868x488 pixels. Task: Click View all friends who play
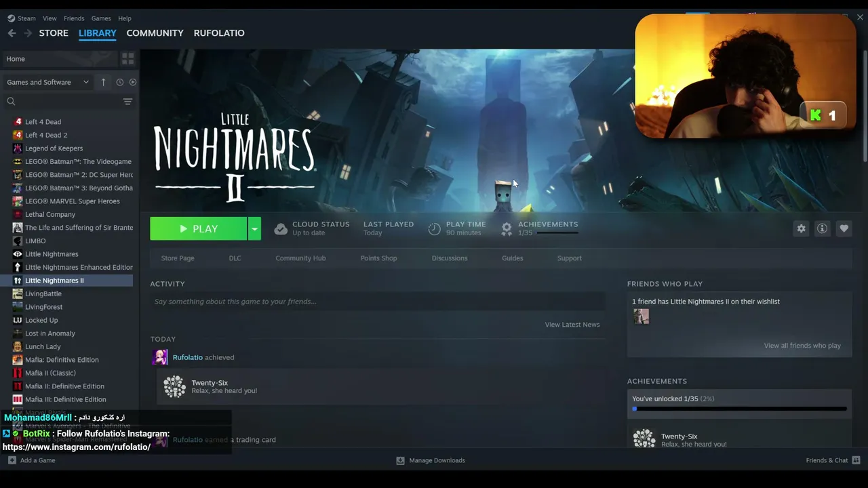click(802, 346)
